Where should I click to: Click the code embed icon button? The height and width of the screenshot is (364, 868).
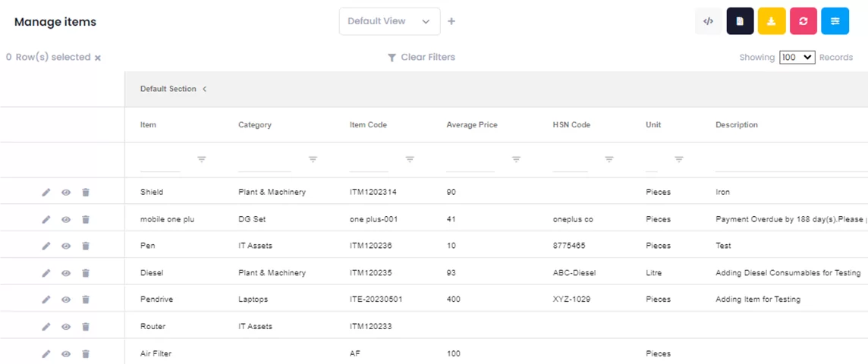(708, 21)
